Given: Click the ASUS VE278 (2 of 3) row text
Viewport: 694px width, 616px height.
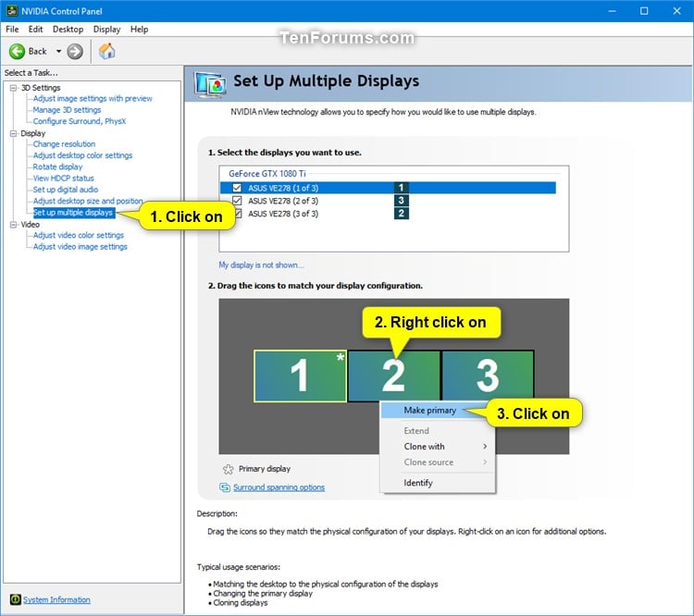Looking at the screenshot, I should click(x=283, y=201).
